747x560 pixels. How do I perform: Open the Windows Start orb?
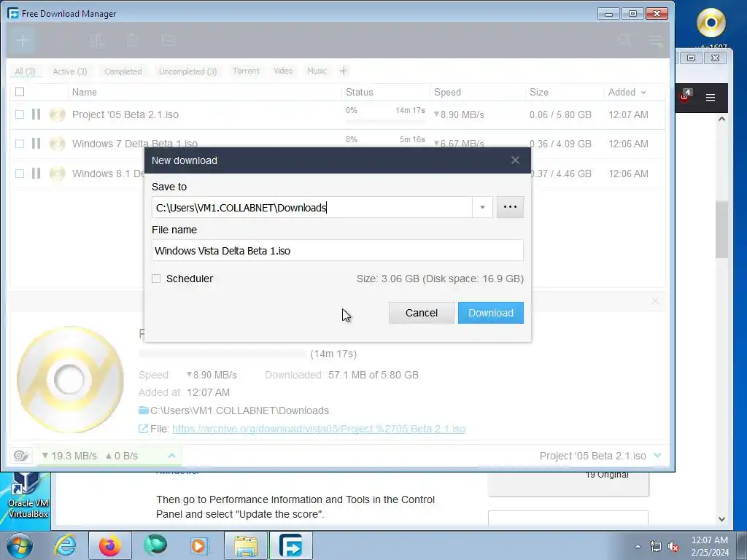click(20, 545)
